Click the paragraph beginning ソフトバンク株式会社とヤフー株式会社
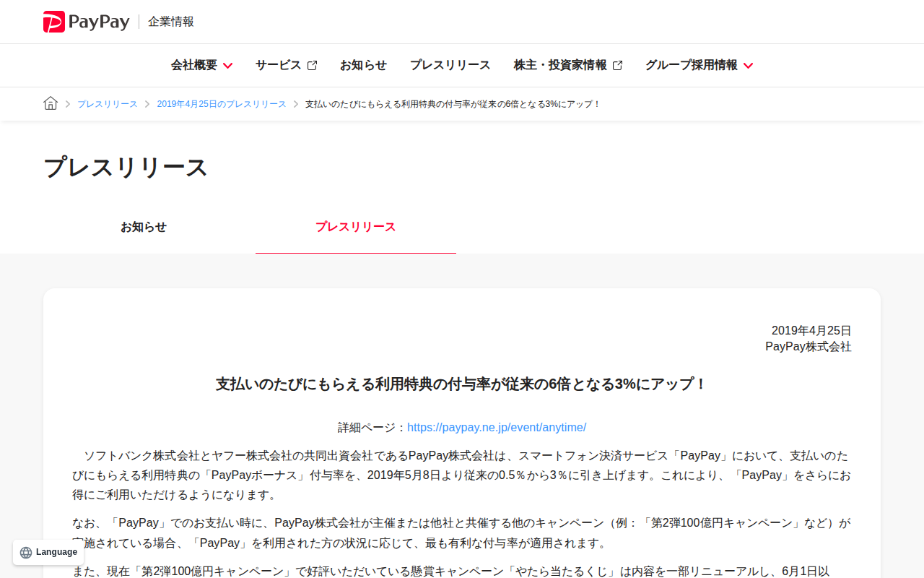924x578 pixels. pyautogui.click(x=462, y=475)
